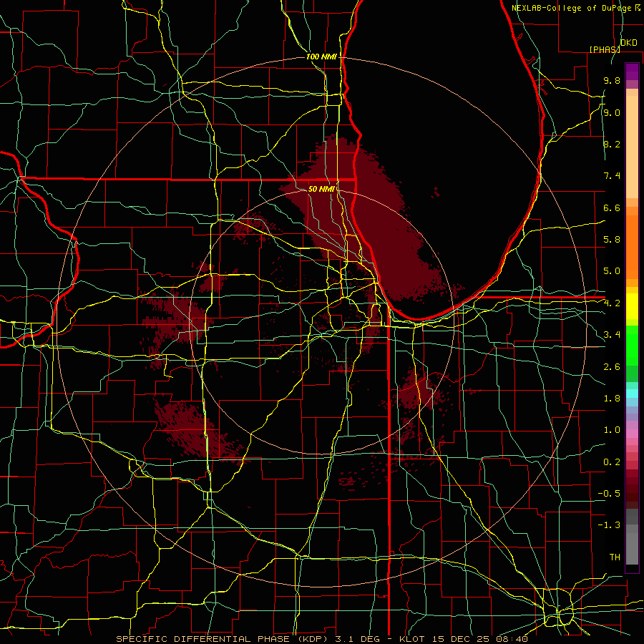The image size is (644, 644).
Task: Click the -1.3 scale value
Action: point(609,525)
